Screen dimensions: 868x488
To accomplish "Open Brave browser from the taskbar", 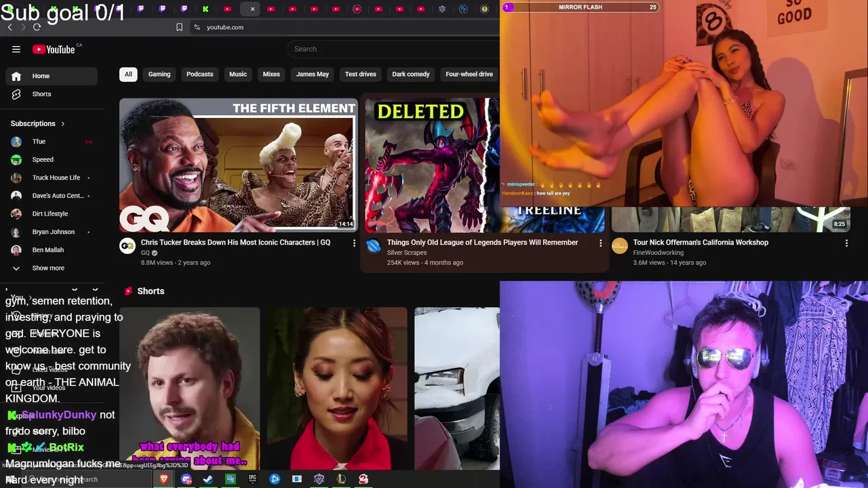I will click(x=164, y=479).
